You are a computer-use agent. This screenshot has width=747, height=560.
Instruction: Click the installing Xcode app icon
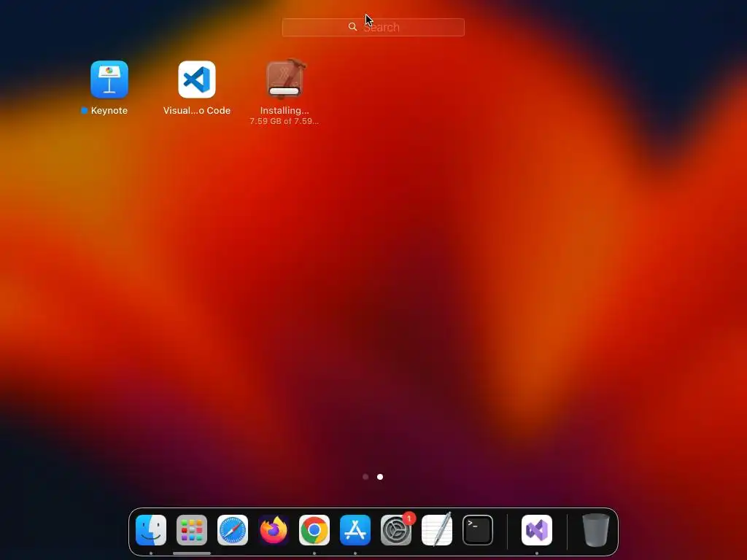tap(285, 79)
